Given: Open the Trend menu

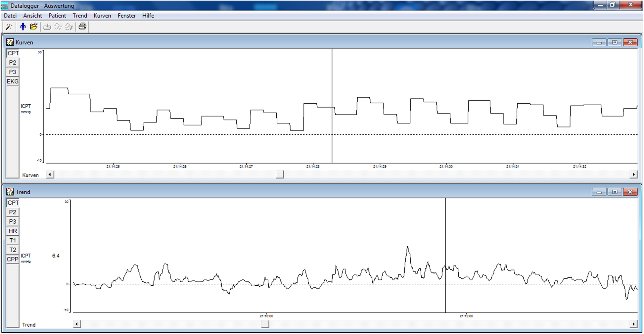Looking at the screenshot, I should [80, 16].
